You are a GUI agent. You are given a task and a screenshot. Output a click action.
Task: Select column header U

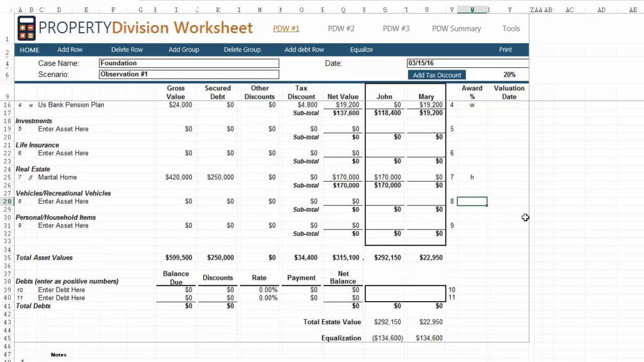pyautogui.click(x=427, y=10)
